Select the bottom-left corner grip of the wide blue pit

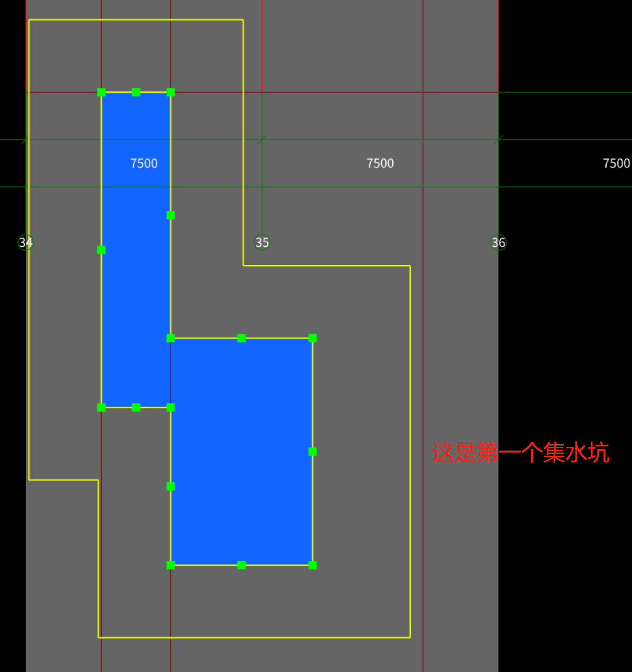171,565
